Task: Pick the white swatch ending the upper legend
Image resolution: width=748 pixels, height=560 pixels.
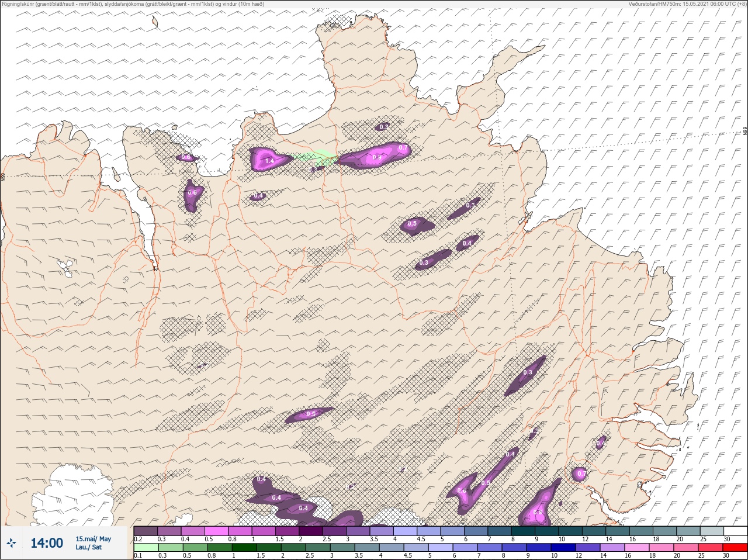Action: click(x=735, y=531)
